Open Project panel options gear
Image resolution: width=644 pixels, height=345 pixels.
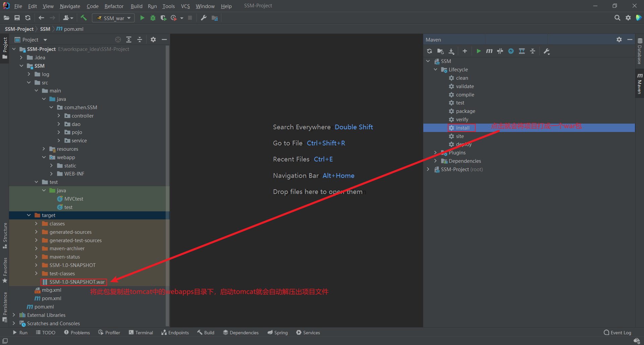tap(153, 40)
